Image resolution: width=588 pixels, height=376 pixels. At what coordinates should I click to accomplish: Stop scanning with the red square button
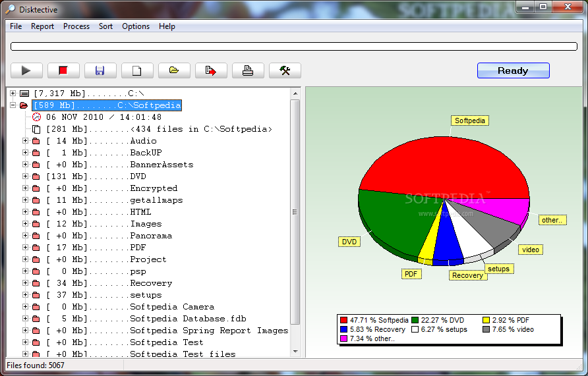tap(63, 70)
